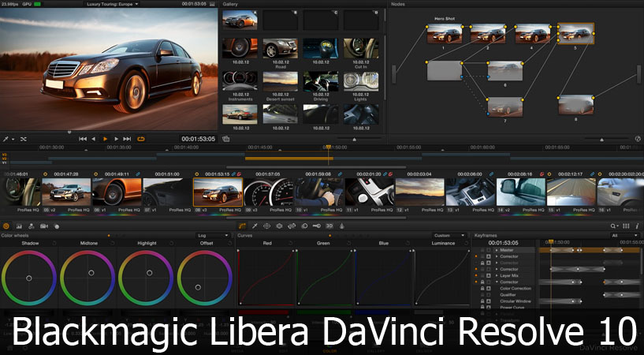The width and height of the screenshot is (644, 355).
Task: Open the Tracker palette icon
Action: tap(279, 226)
